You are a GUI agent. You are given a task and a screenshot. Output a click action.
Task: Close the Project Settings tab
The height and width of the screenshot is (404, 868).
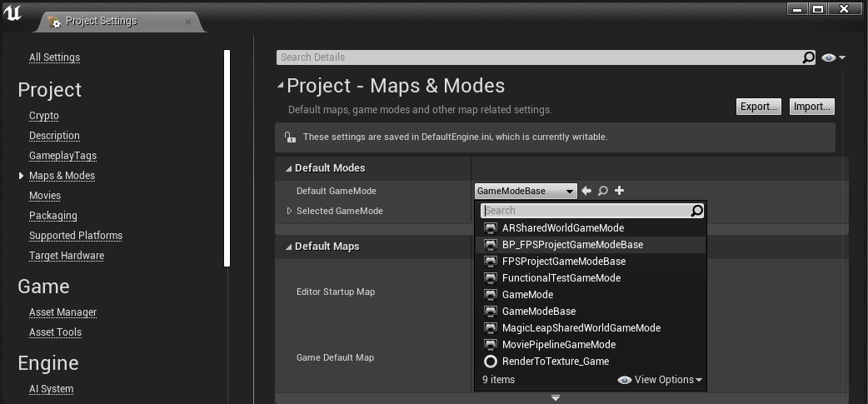coord(187,22)
